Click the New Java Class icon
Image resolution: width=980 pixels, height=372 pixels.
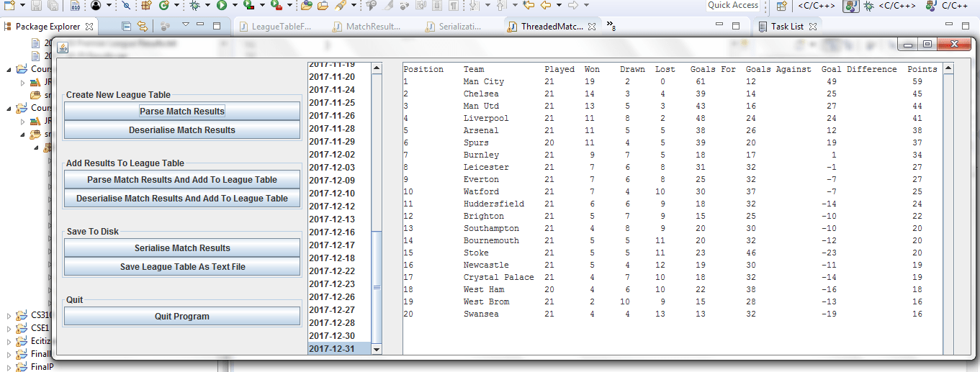(x=164, y=5)
